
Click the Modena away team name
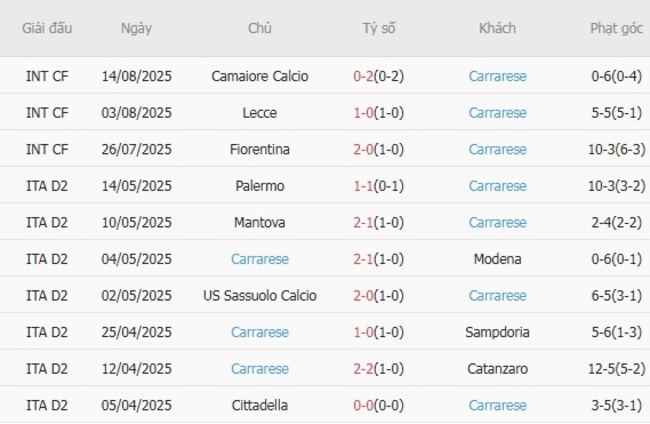coord(497,259)
